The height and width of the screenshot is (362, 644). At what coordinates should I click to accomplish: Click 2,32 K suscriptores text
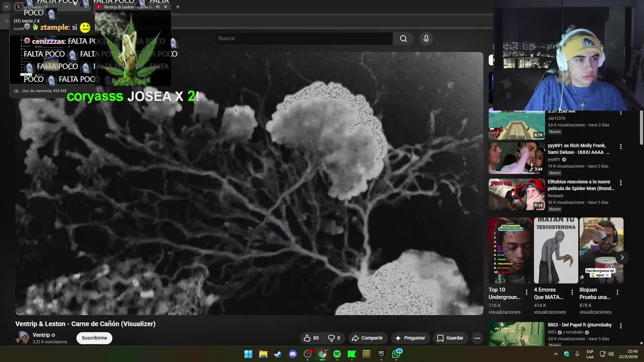(50, 342)
